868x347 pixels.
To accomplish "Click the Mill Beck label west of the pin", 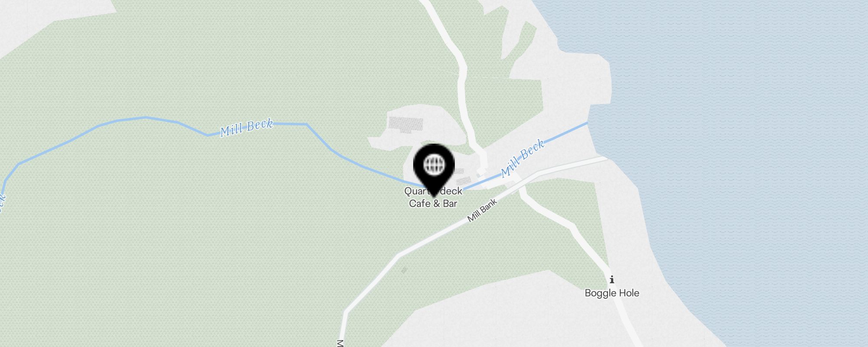I will (x=246, y=128).
